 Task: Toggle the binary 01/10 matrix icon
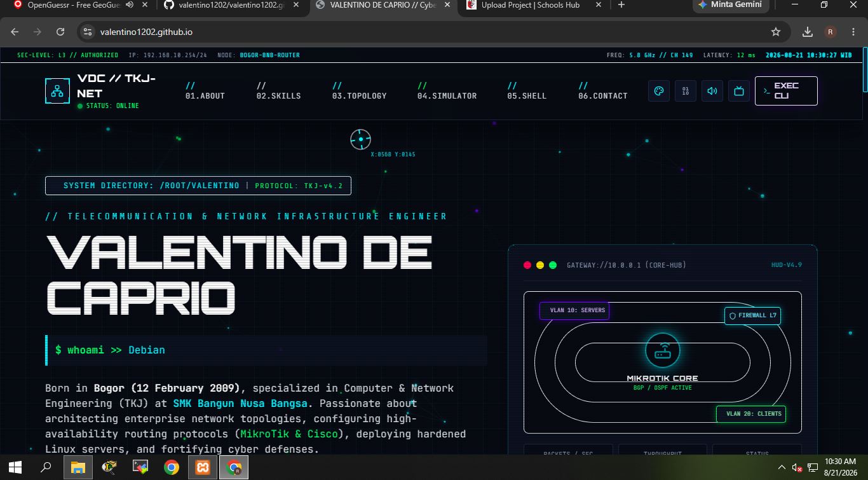(x=686, y=91)
